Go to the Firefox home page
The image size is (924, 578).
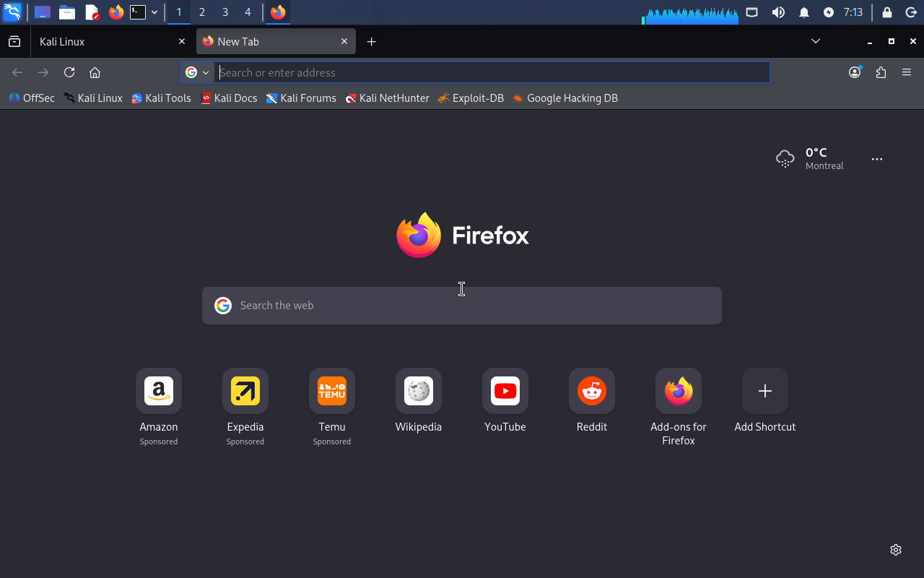[95, 72]
